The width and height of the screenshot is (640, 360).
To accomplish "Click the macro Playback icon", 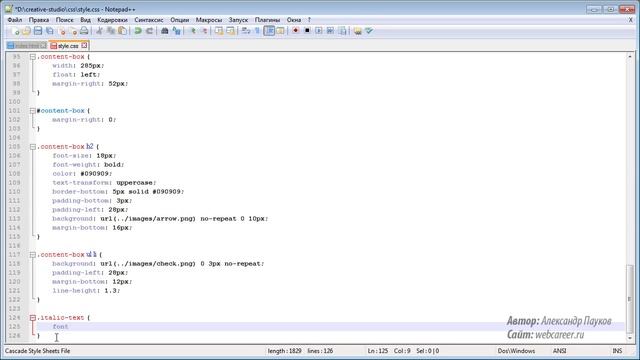I will 319,31.
